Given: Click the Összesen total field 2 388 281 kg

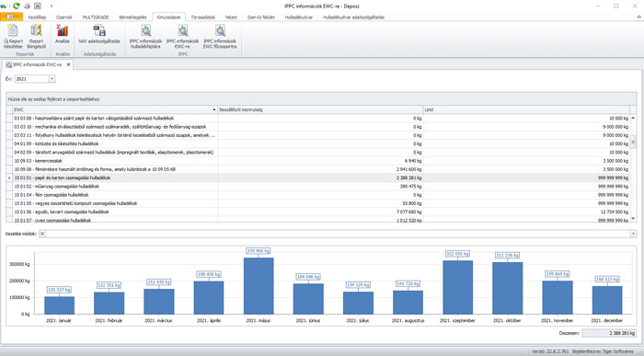Looking at the screenshot, I should [x=609, y=333].
